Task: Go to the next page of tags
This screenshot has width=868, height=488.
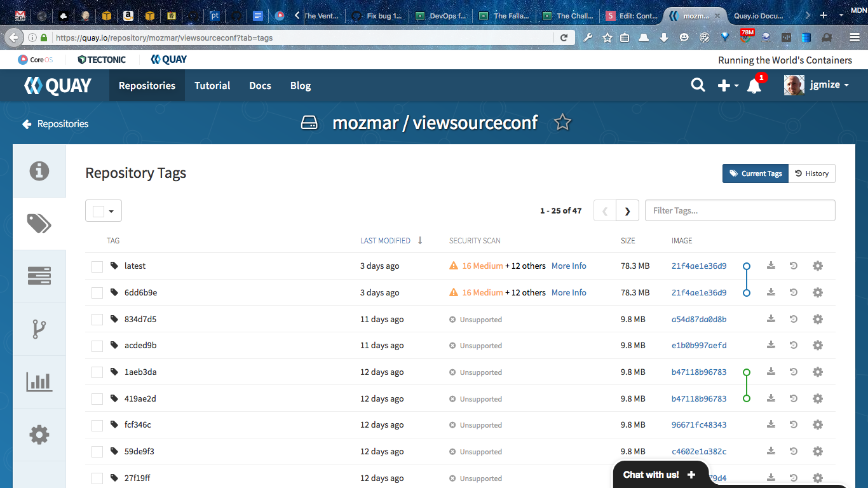Action: (627, 211)
